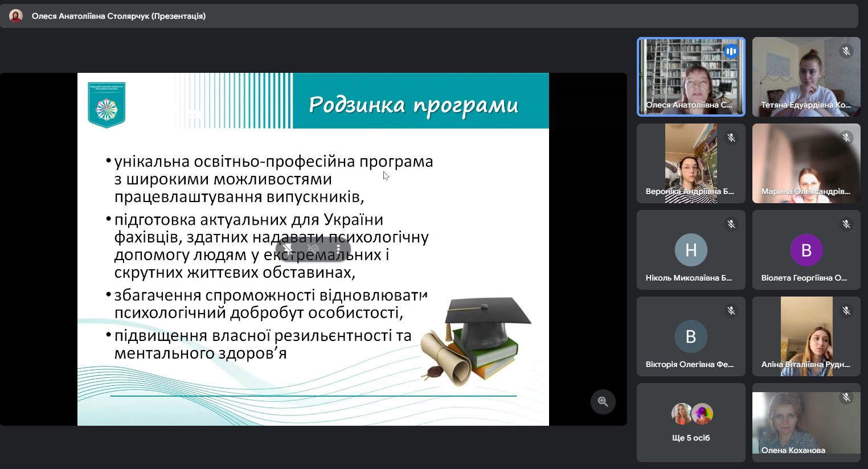Click one of the round avatars in the 'Ще 5 осіб' tile
The width and height of the screenshot is (868, 469).
click(x=682, y=414)
